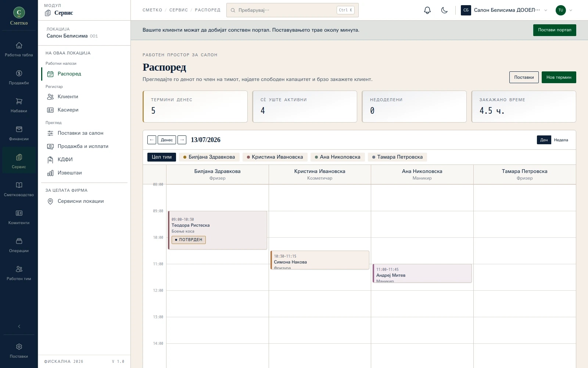This screenshot has width=588, height=368.
Task: Jump to today with Денес
Action: click(x=167, y=140)
